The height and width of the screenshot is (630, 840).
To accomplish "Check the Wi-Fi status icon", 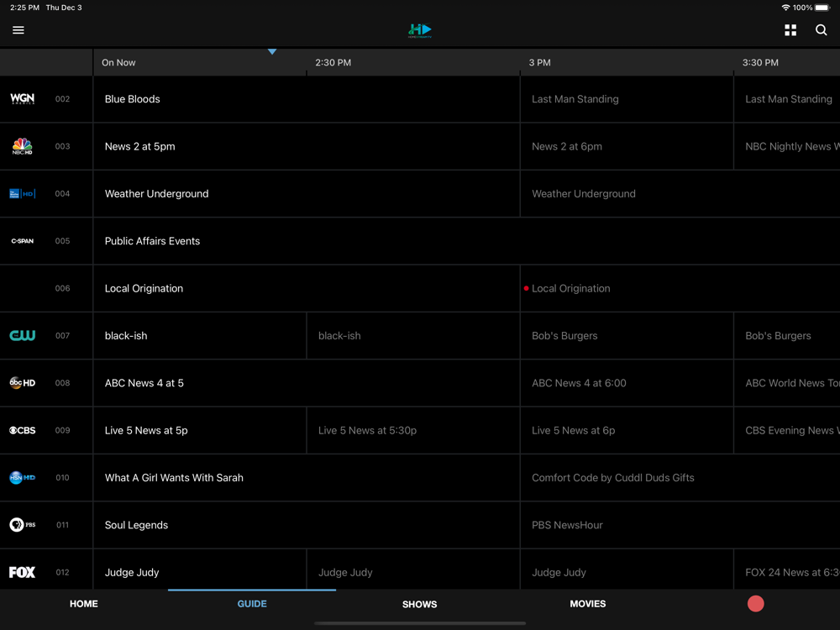I will (x=785, y=8).
